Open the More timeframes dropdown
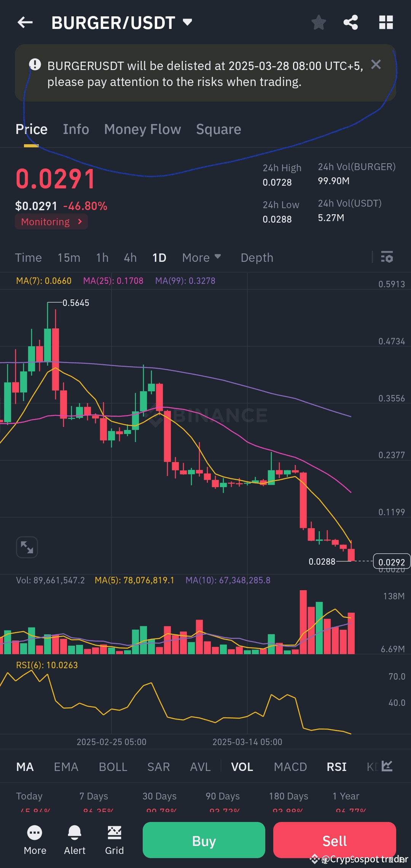Viewport: 411px width, 868px height. point(201,258)
